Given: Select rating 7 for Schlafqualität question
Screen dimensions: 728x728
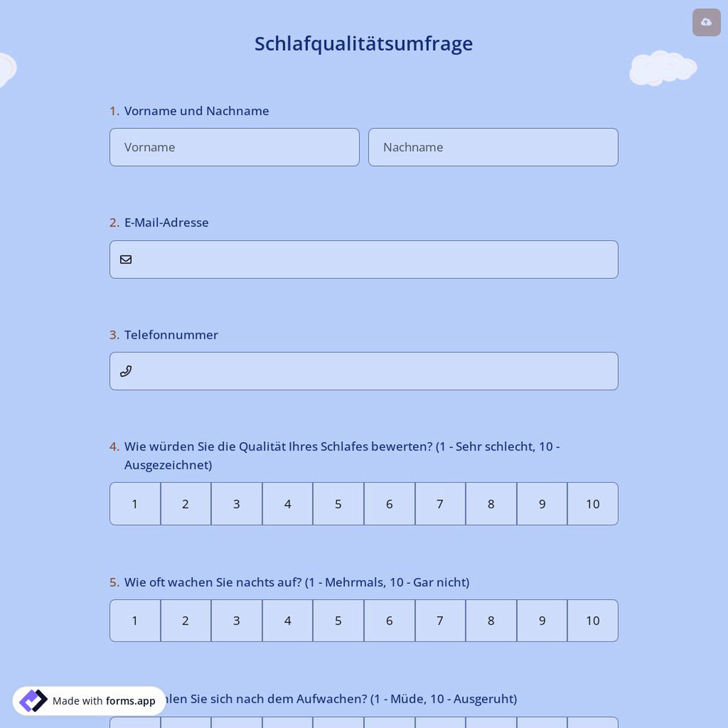Looking at the screenshot, I should coord(440,503).
